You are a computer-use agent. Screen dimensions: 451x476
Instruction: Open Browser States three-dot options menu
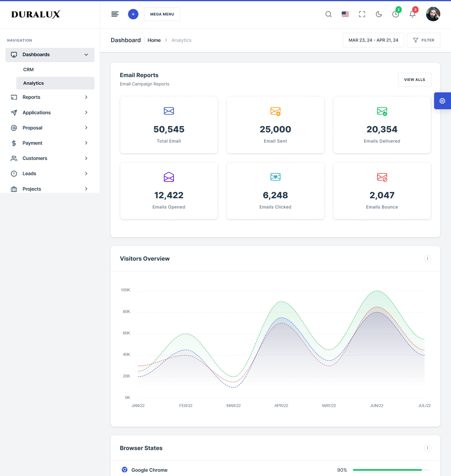(x=427, y=448)
